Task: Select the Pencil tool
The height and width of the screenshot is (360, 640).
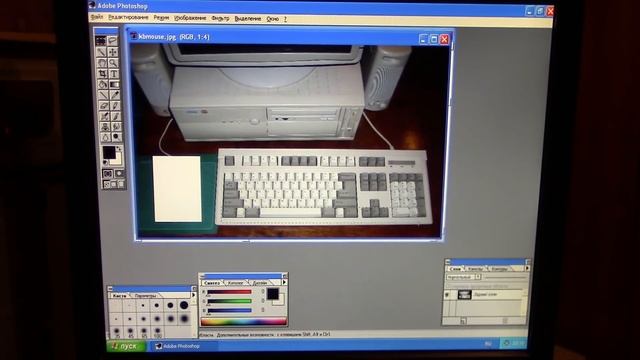Action: coord(116,105)
